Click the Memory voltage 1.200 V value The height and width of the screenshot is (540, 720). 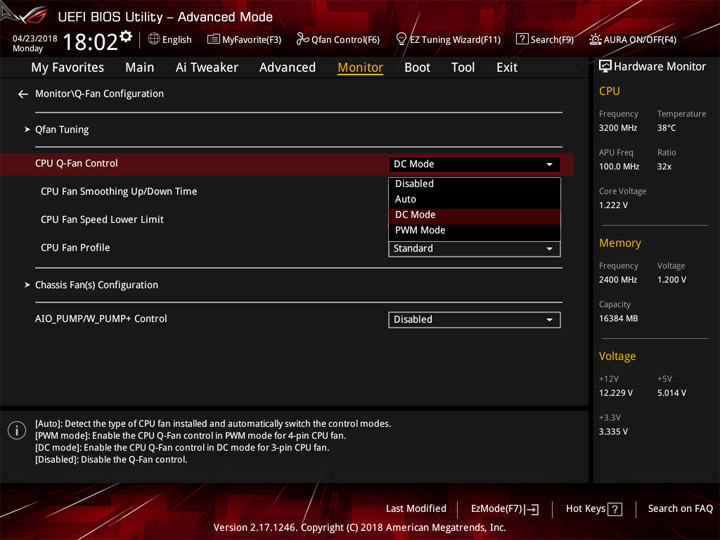tap(672, 280)
